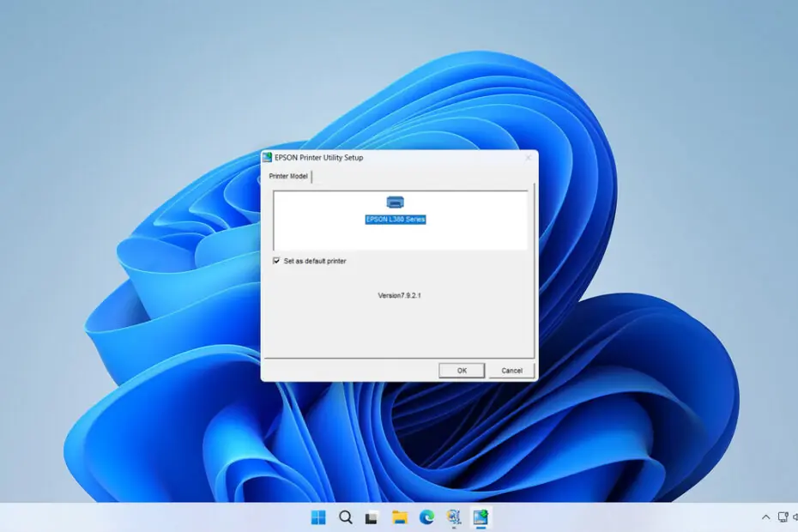Viewport: 798px width, 532px height.
Task: Toggle the default printer checkbox on
Action: point(276,261)
